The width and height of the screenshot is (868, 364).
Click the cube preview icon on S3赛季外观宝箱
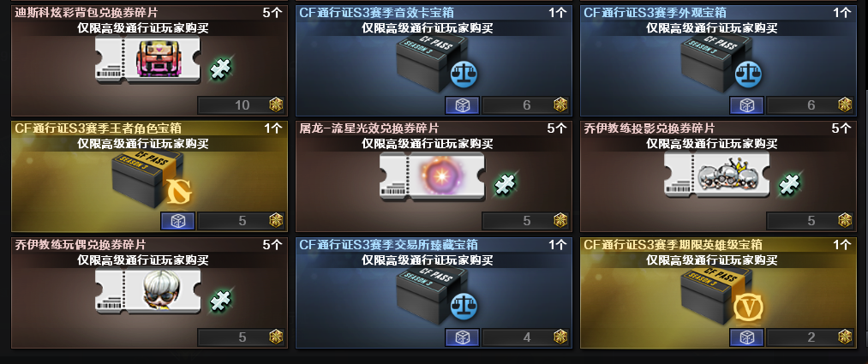tap(747, 105)
